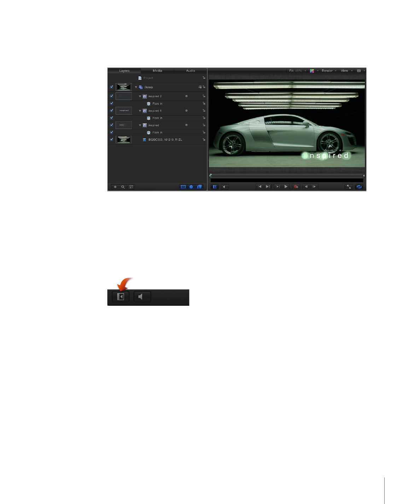Click the behaviors gear badge on inspired 2 row
Viewport: 420px width, 504px height.
point(186,96)
